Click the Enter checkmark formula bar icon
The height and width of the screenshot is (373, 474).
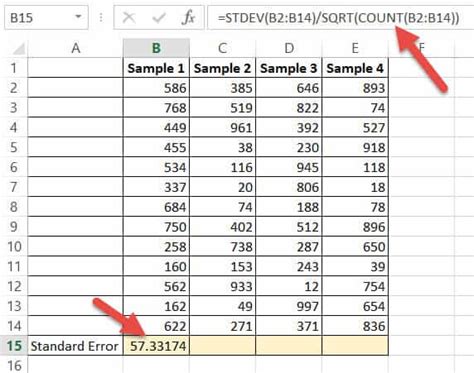[x=159, y=17]
